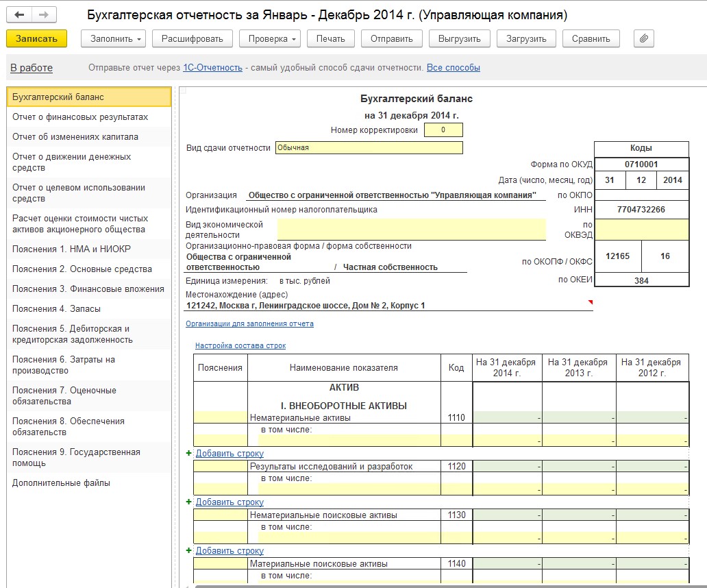Screen dimensions: 707x588
Task: Click the organization name text
Action: [393, 195]
